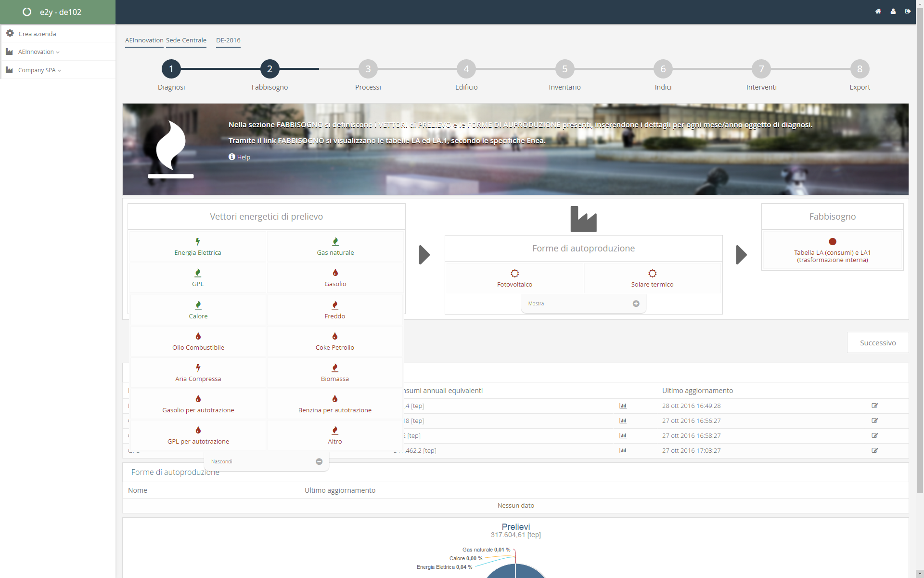
Task: Select the Freddo vector tile
Action: coord(335,310)
